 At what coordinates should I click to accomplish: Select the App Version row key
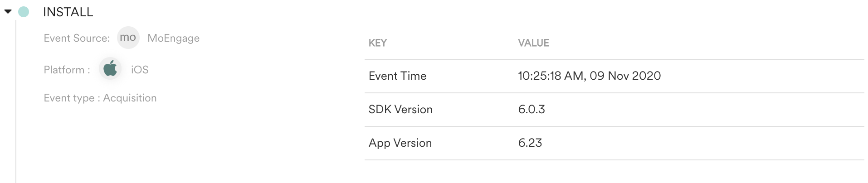[x=400, y=143]
